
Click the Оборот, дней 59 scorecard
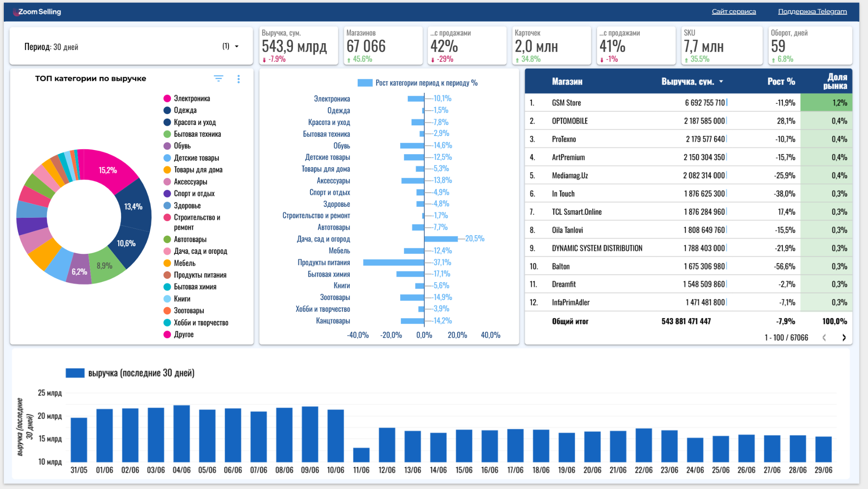point(810,46)
